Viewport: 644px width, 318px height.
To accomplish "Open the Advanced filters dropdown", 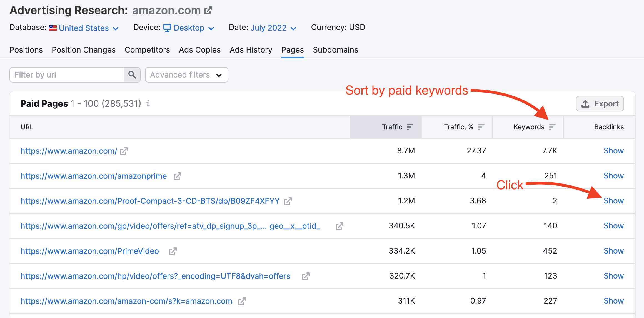I will tap(187, 75).
